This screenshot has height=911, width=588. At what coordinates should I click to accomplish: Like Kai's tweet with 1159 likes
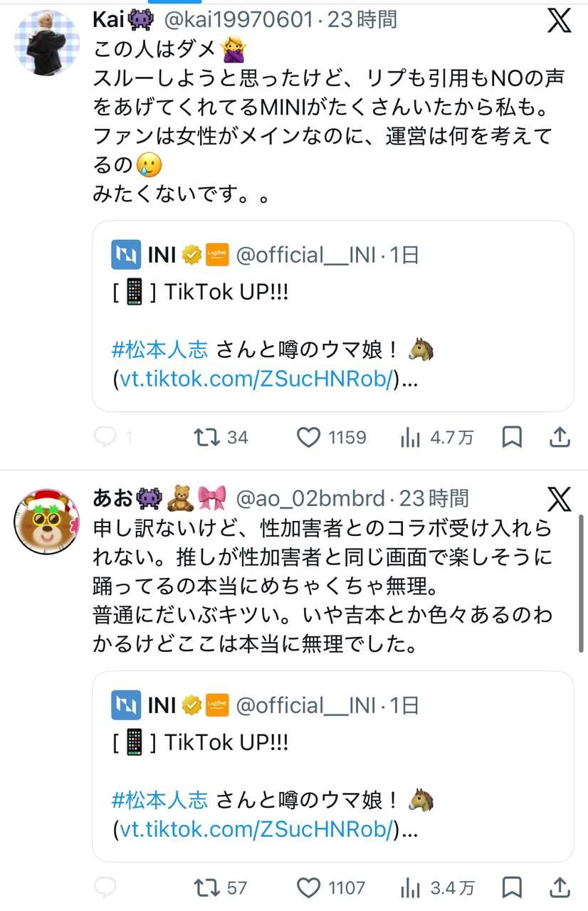[308, 437]
